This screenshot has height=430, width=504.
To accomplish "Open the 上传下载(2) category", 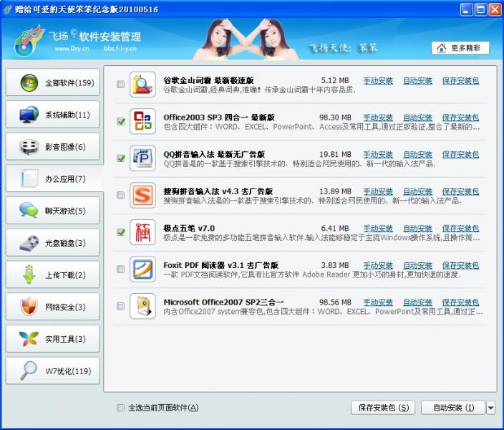I will [53, 275].
